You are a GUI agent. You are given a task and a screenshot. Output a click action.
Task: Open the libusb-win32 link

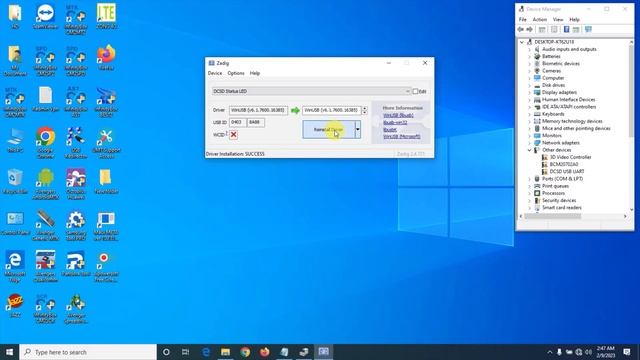click(x=395, y=122)
